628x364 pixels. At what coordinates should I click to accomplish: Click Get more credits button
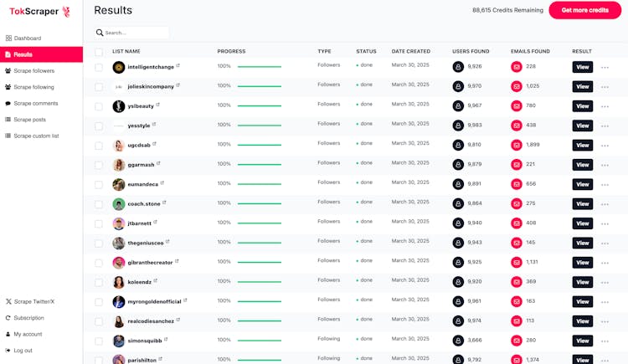point(584,10)
